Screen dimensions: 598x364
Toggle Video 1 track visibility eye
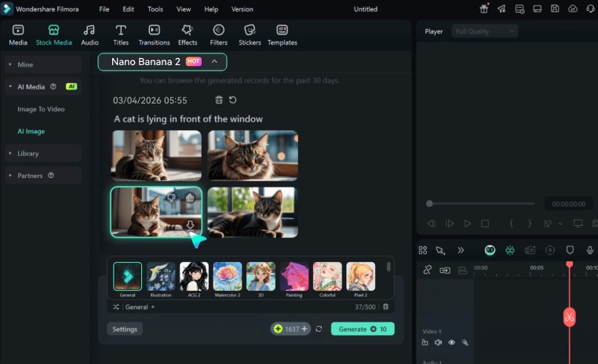pyautogui.click(x=451, y=342)
